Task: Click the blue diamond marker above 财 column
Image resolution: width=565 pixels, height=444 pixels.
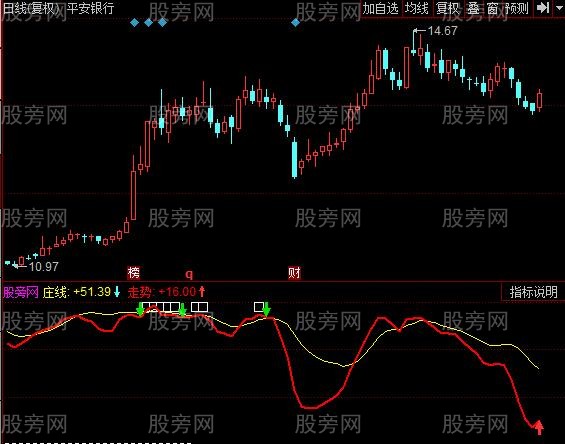Action: point(295,23)
